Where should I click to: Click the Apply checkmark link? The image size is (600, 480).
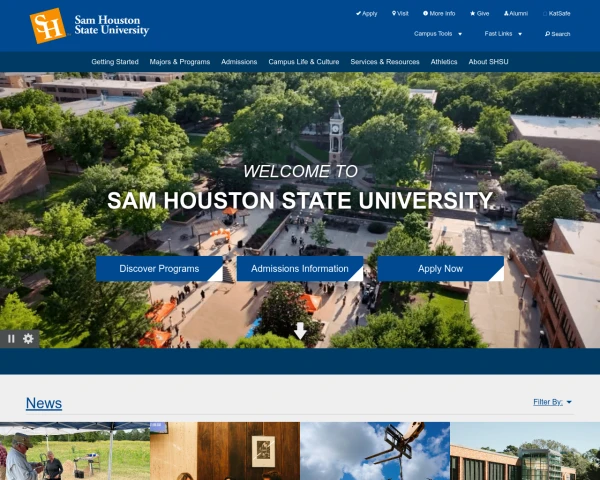(367, 13)
